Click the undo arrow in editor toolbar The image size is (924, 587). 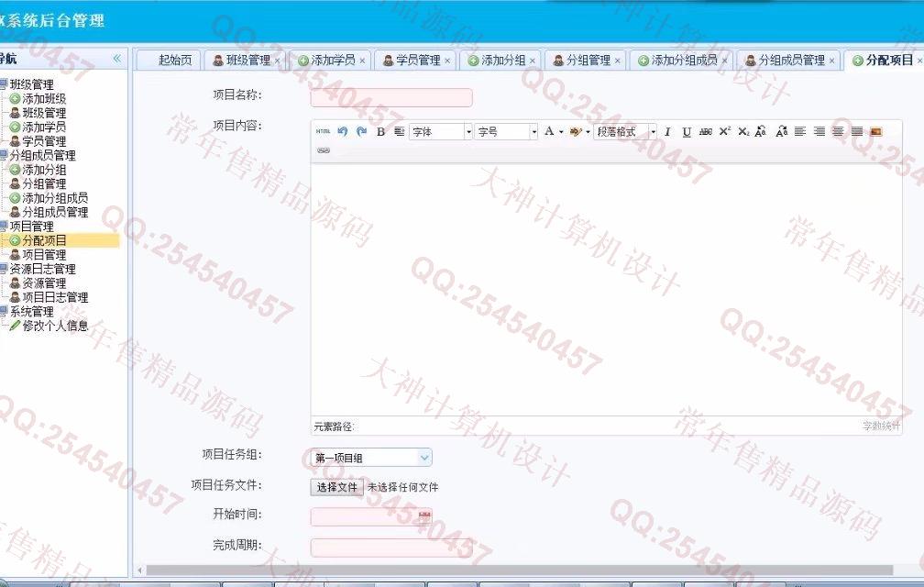point(343,131)
